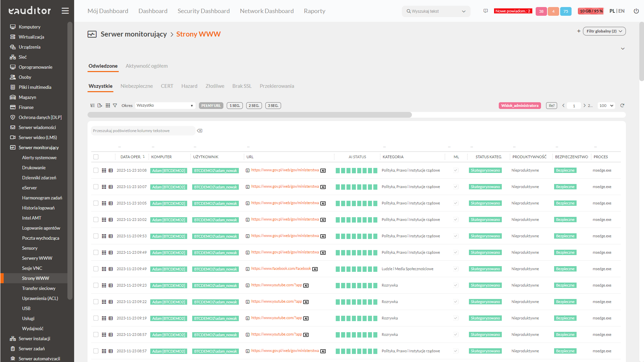The width and height of the screenshot is (644, 362).
Task: Expand the search text dropdown arrow
Action: pyautogui.click(x=464, y=11)
